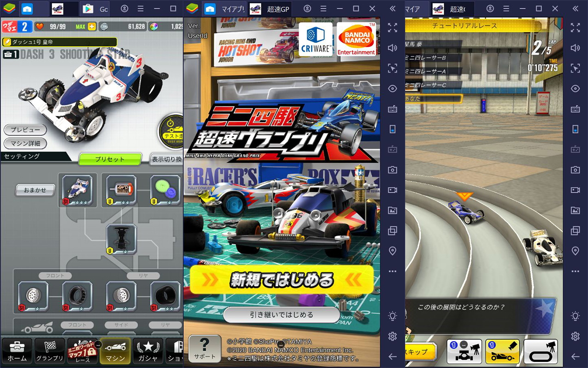Screen dimensions: 588x368
Task: Take screenshot from middle window sidebar
Action: click(392, 170)
